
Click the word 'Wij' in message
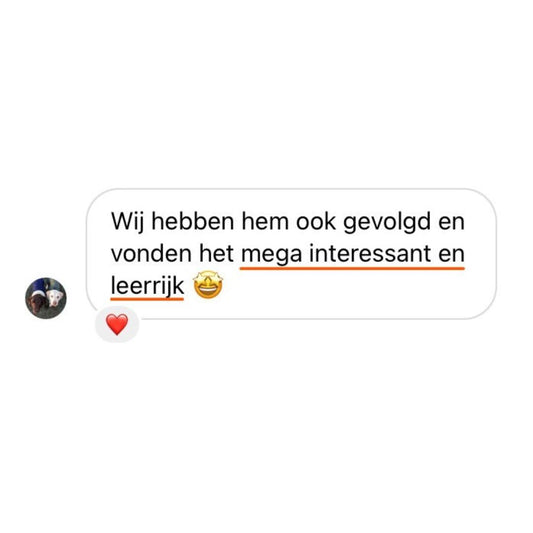(x=127, y=222)
